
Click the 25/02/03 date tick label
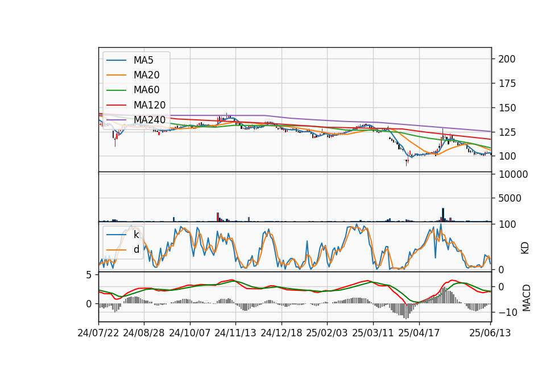point(327,333)
